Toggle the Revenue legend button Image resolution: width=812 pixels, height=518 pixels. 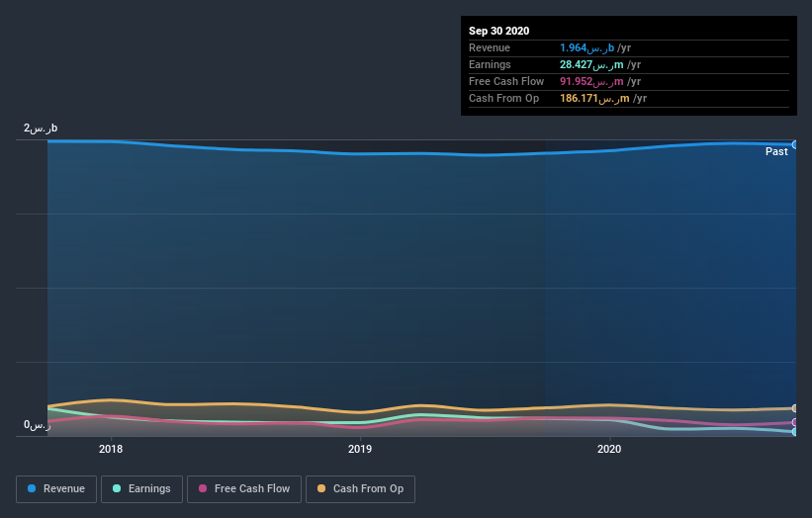click(56, 489)
